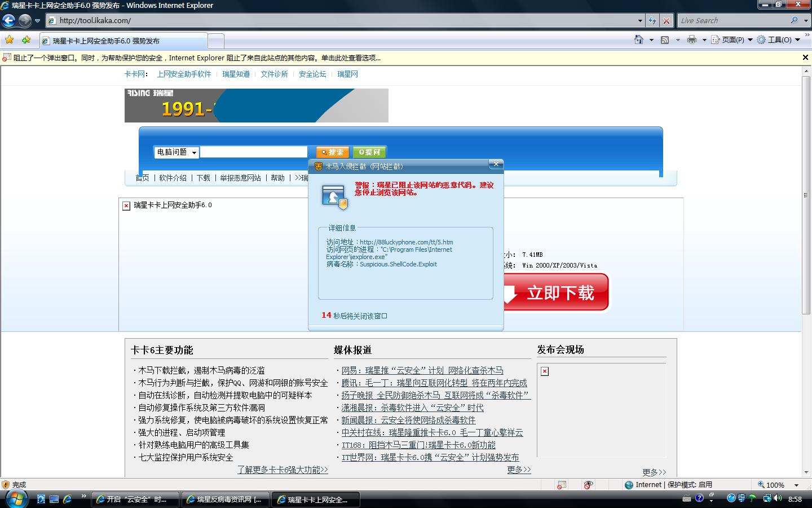This screenshot has height=508, width=812.
Task: Click the page vertical scrollbar
Action: click(x=806, y=195)
